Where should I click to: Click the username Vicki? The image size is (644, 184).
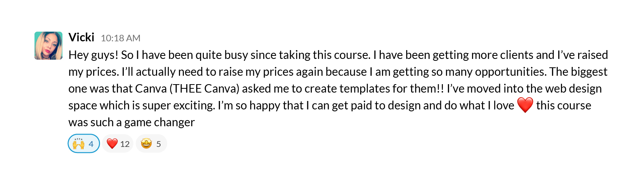pyautogui.click(x=81, y=37)
